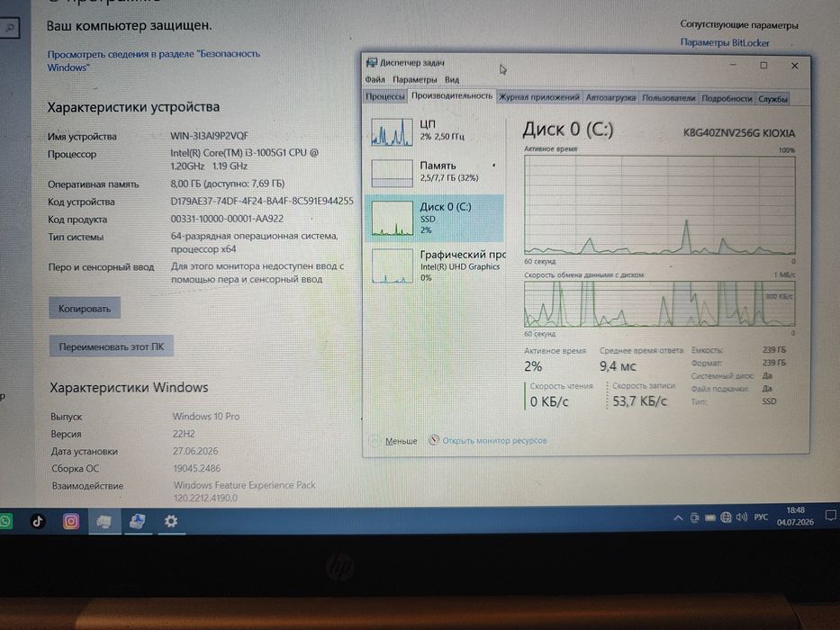The height and width of the screenshot is (630, 840).
Task: Open Просмотреть сведения в разделе Безопасность Windows link
Action: [x=154, y=60]
